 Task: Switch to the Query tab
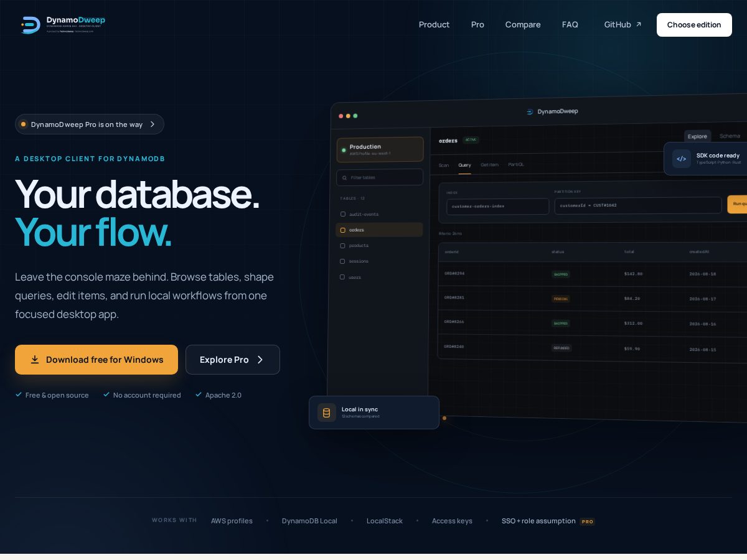tap(464, 165)
